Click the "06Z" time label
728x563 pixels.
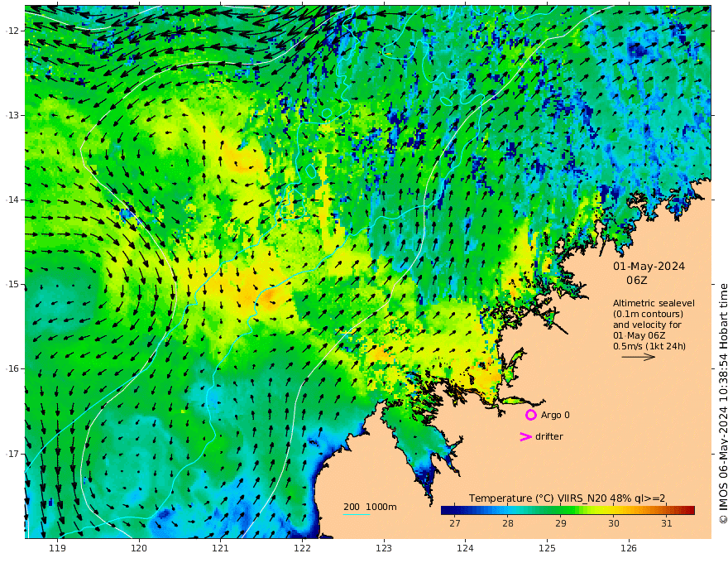click(636, 280)
